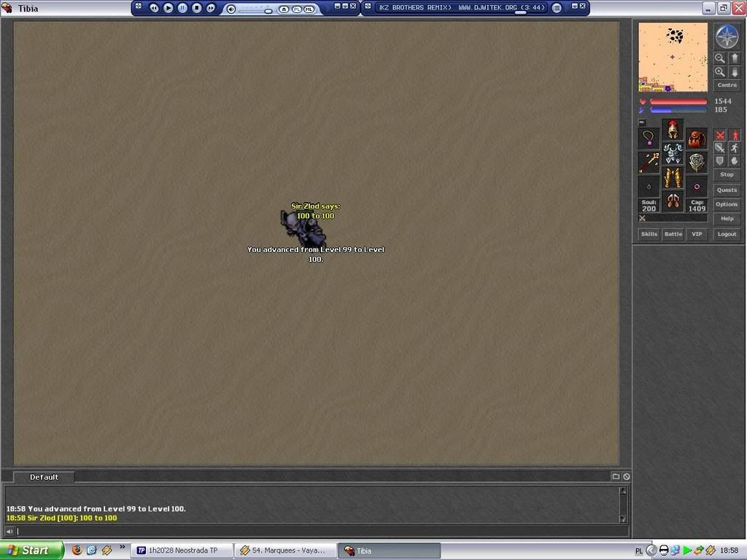Switch to the 54. Marquees taskbar window
Viewport: 747px width, 560px height.
[285, 551]
